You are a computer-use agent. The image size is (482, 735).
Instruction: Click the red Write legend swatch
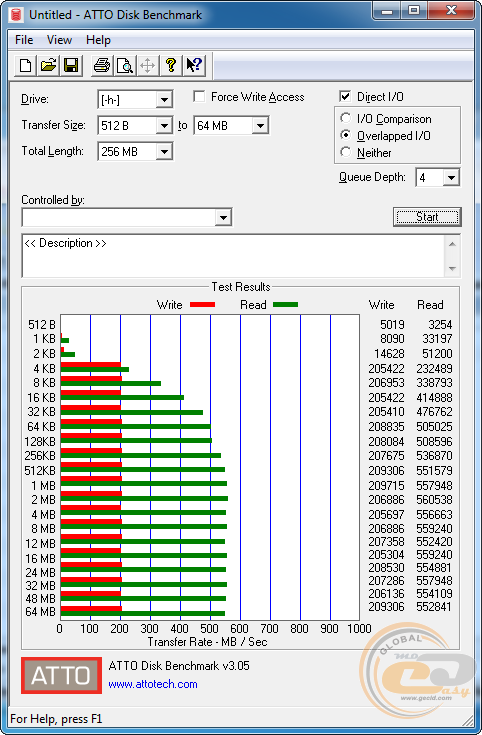pos(202,305)
